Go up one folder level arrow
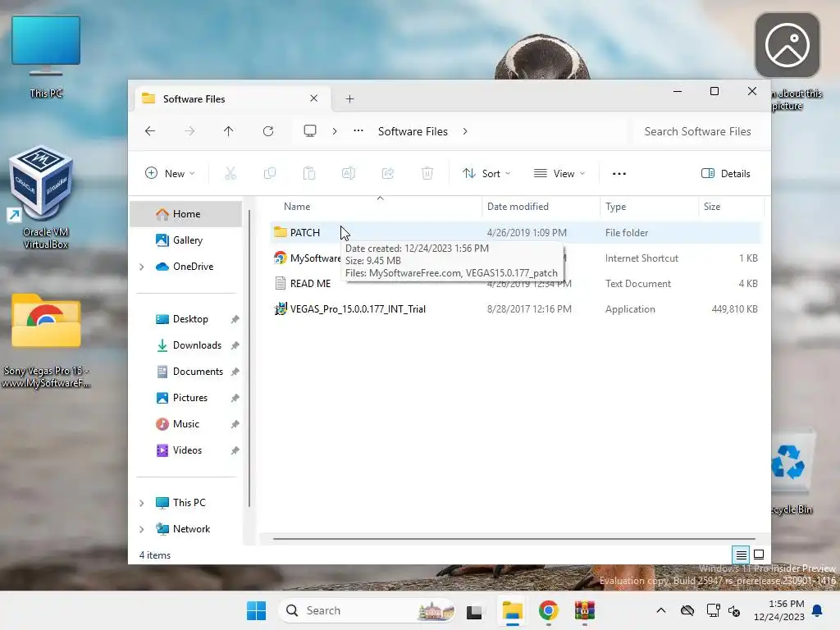This screenshot has height=630, width=840. tap(229, 131)
